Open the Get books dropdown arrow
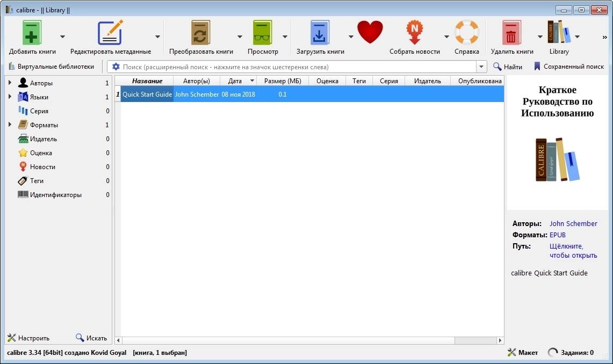 tap(351, 37)
